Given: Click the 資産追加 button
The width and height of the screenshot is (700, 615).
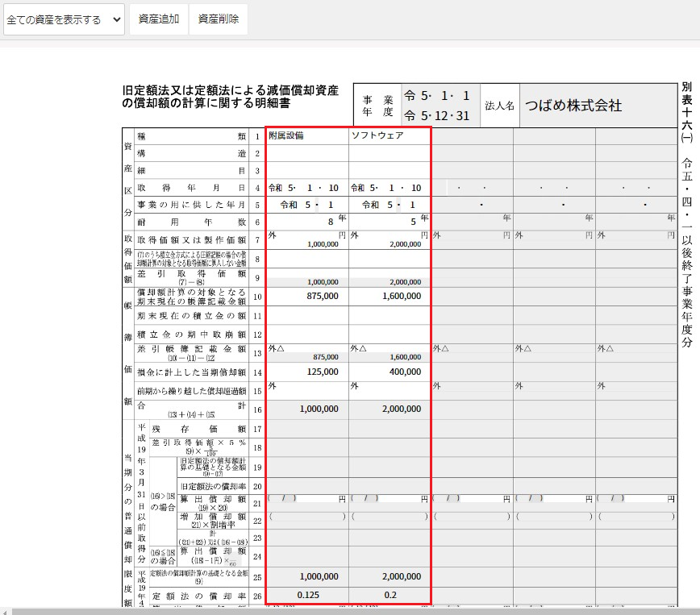Looking at the screenshot, I should click(159, 19).
